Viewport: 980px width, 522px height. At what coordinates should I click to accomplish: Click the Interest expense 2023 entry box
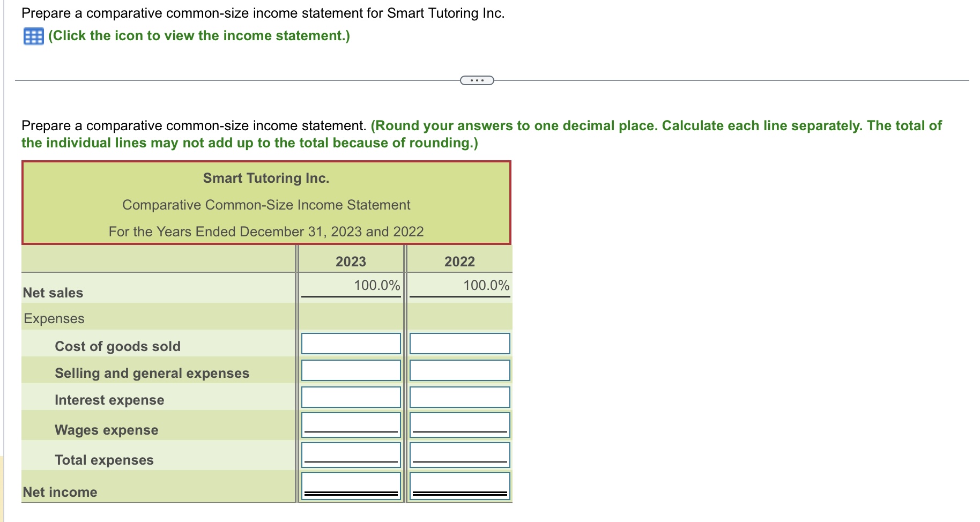click(x=351, y=397)
